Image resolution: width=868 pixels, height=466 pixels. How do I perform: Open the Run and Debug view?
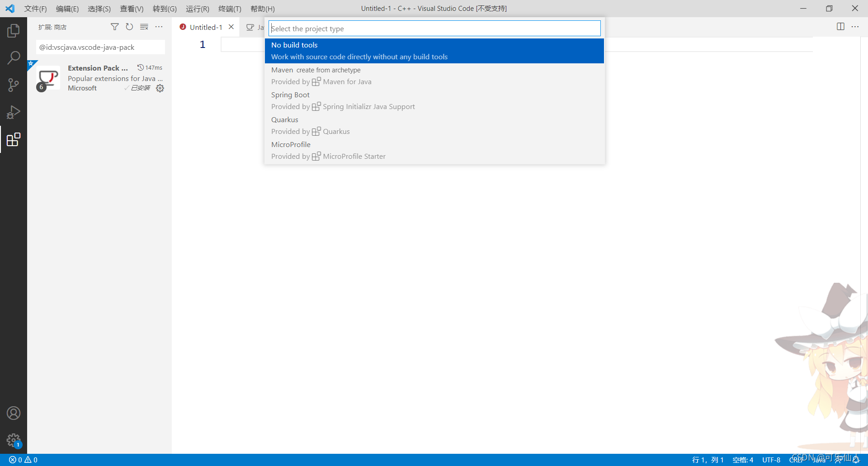point(14,112)
